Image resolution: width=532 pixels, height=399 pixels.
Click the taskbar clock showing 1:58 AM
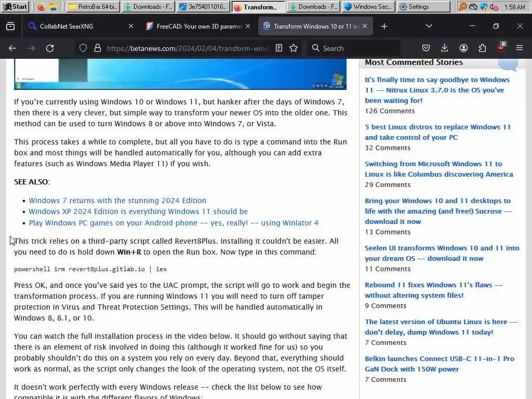click(515, 7)
